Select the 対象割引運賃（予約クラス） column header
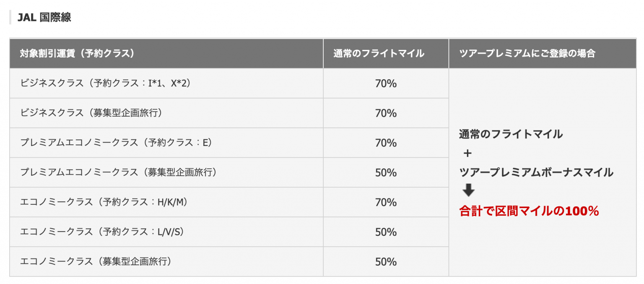 click(x=77, y=54)
